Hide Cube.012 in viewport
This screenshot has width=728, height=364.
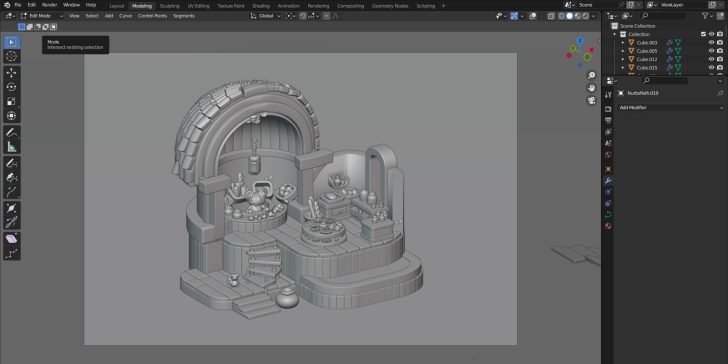[711, 59]
